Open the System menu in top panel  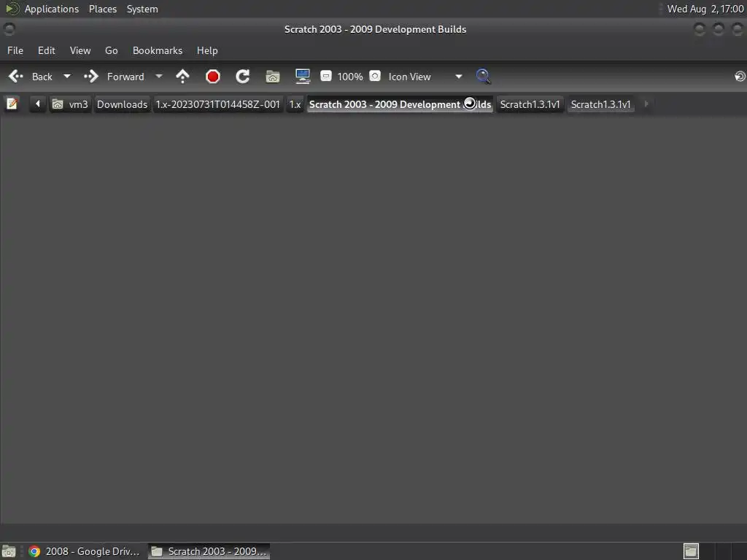pos(142,9)
